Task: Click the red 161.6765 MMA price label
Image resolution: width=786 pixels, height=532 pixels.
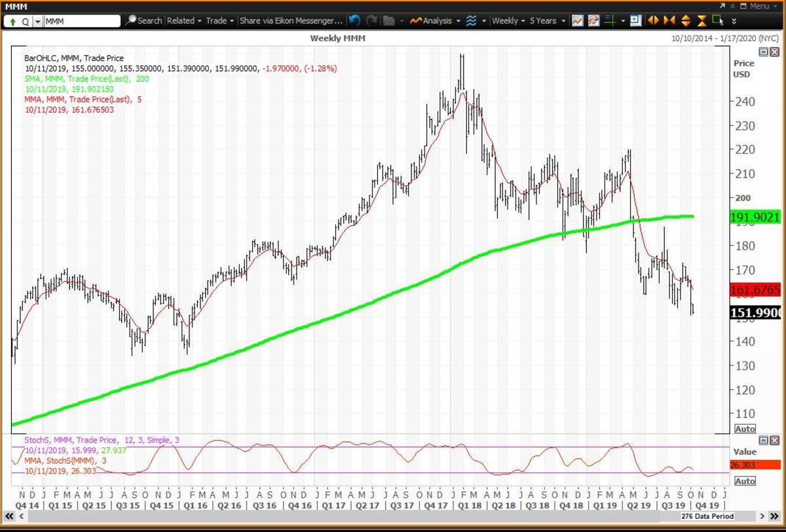Action: point(755,290)
